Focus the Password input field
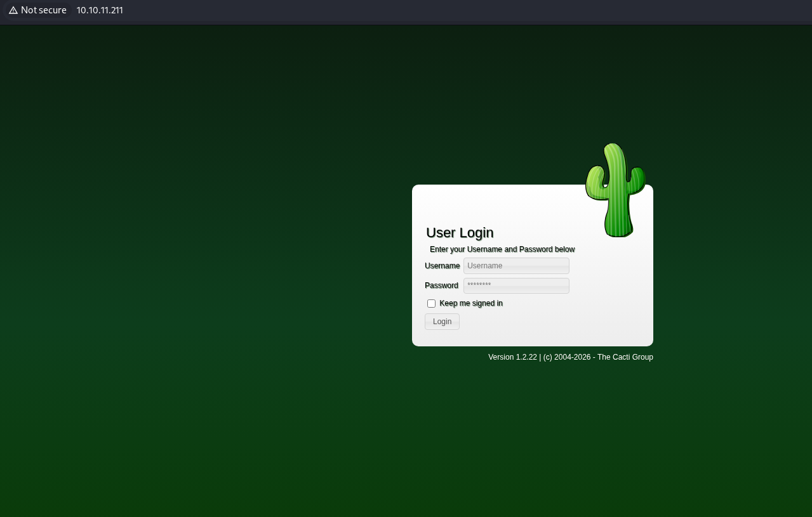The width and height of the screenshot is (812, 517). [x=516, y=285]
